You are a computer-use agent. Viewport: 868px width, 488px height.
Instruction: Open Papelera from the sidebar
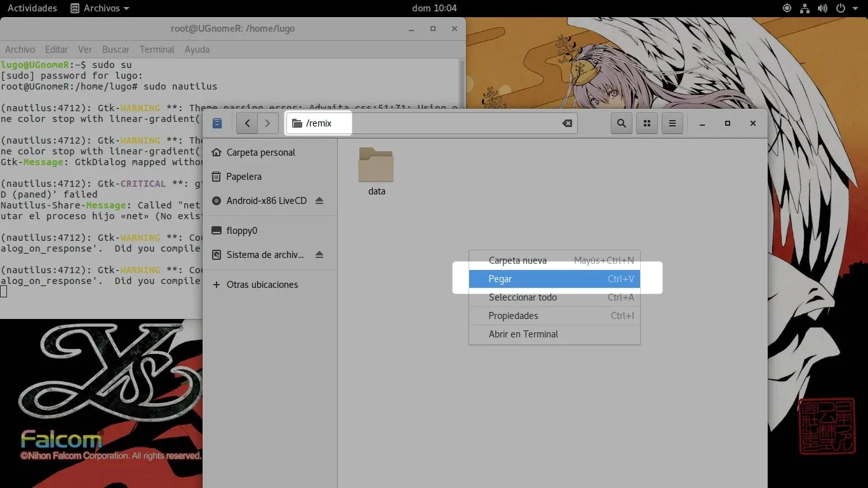pos(244,176)
